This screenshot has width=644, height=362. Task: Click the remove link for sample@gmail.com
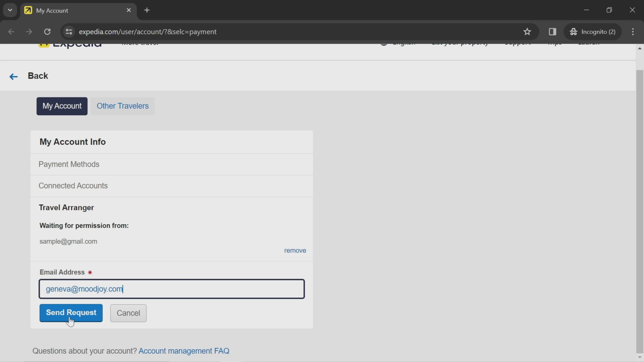tap(295, 250)
